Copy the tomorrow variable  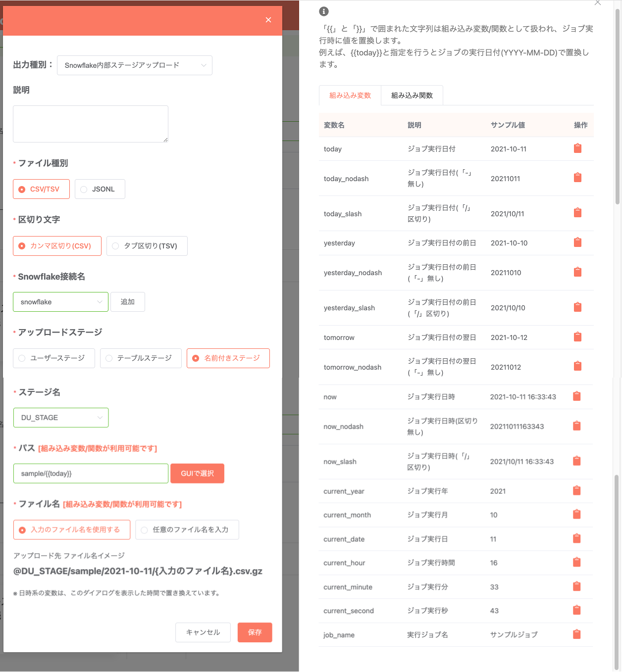(x=577, y=337)
